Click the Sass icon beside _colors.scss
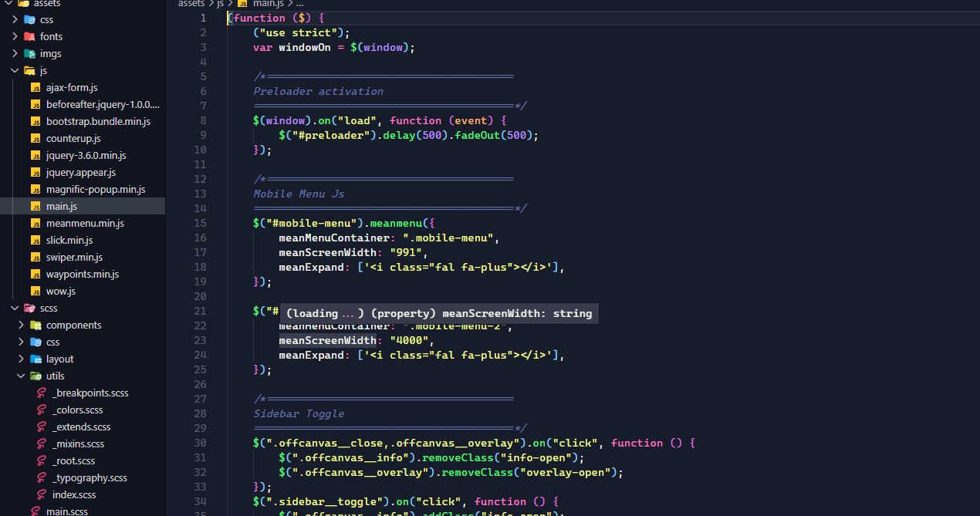This screenshot has height=516, width=980. [42, 410]
